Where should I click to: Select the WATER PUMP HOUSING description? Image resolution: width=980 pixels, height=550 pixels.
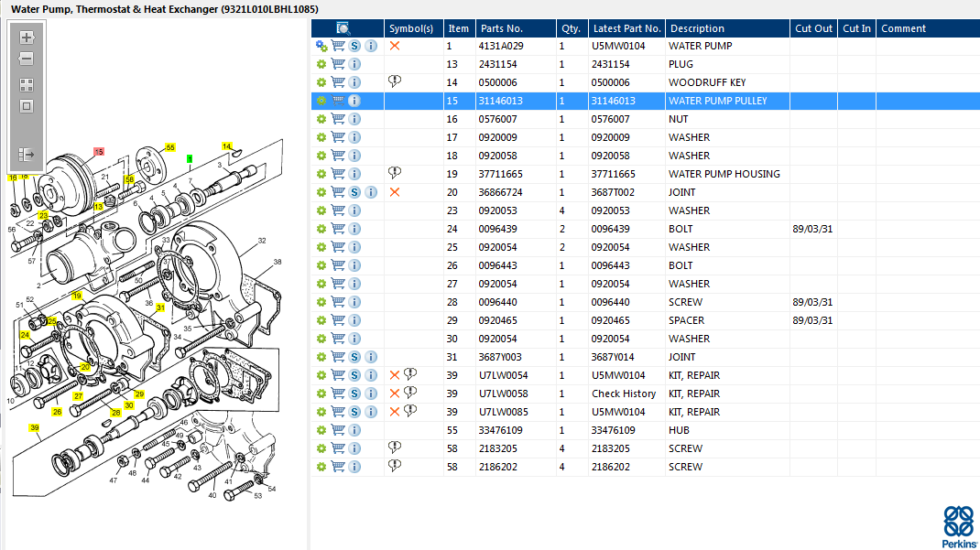(x=724, y=174)
